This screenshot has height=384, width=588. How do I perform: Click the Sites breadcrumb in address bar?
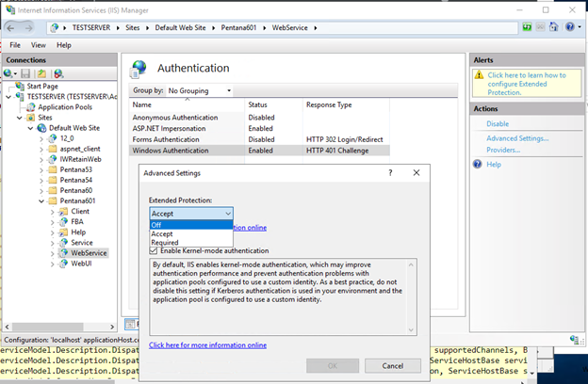[x=132, y=27]
